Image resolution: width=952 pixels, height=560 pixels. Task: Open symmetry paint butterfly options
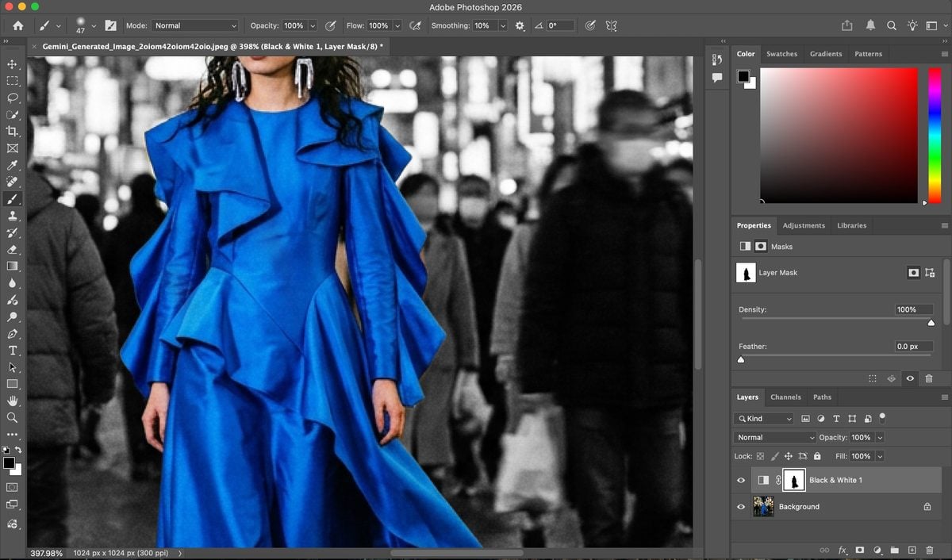[x=611, y=25]
